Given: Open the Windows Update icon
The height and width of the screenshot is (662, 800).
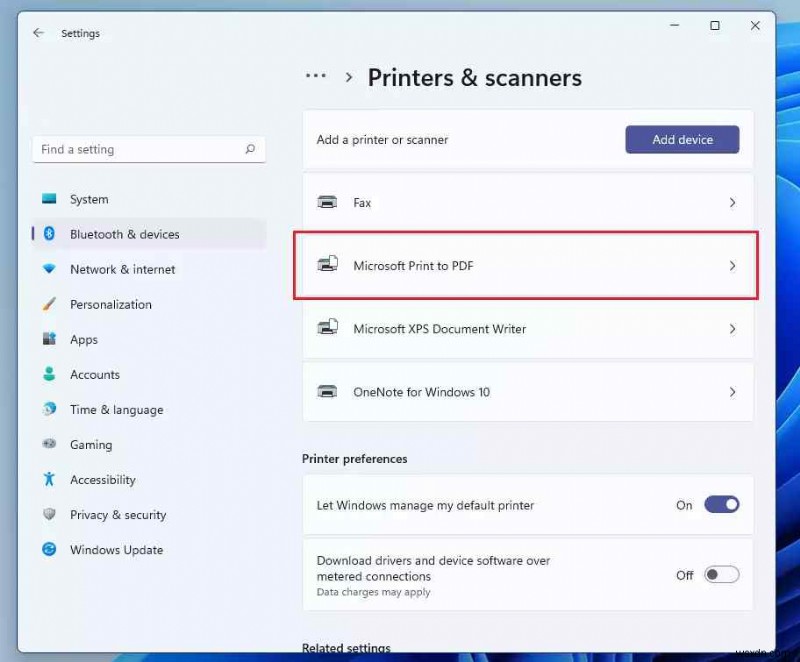Looking at the screenshot, I should (50, 549).
